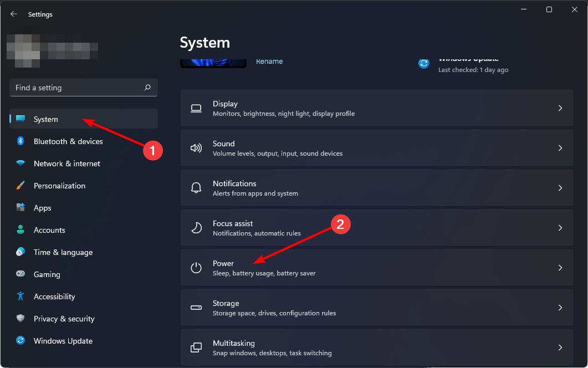This screenshot has width=588, height=368.
Task: Click the Storage drive icon
Action: tap(196, 308)
